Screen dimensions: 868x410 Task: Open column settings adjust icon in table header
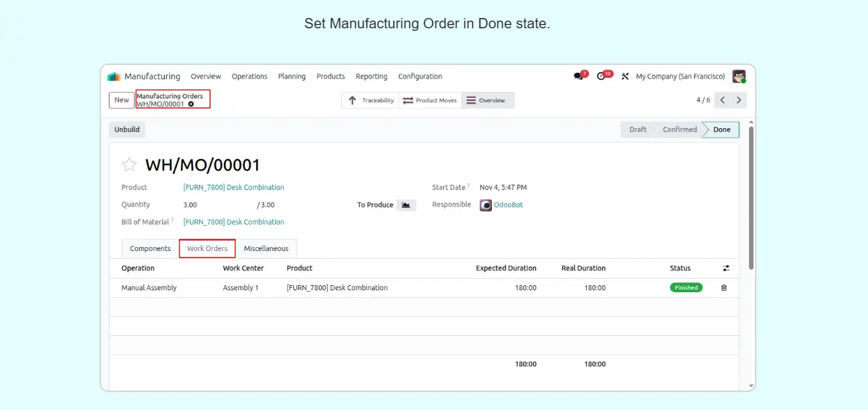[x=726, y=268]
